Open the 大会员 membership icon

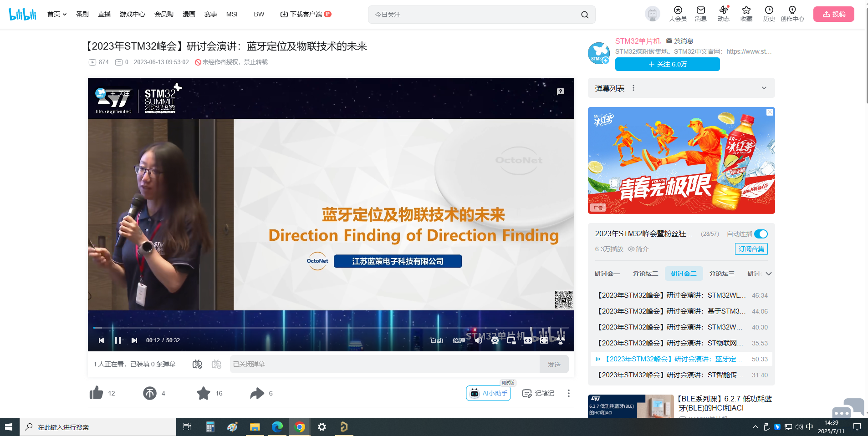[678, 14]
